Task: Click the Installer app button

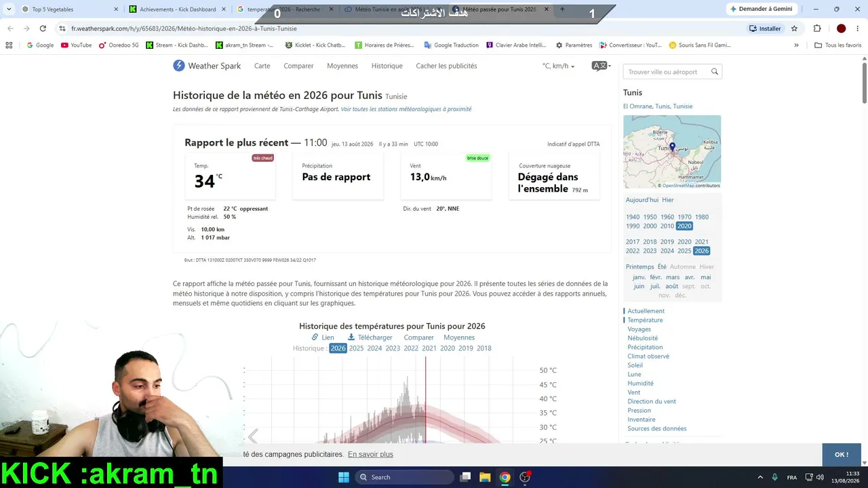Action: pos(764,28)
